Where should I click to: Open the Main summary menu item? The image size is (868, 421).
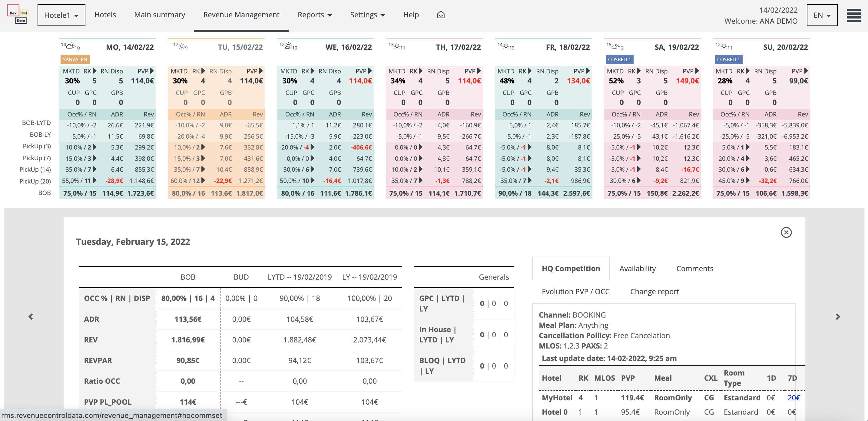(159, 15)
